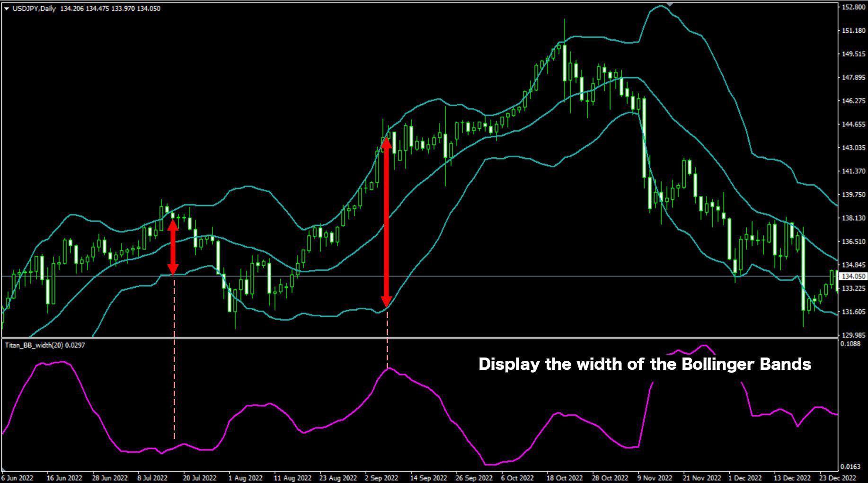Screen dimensions: 868x483
Task: Expand the chart title context via triangle icon
Action: (6, 8)
